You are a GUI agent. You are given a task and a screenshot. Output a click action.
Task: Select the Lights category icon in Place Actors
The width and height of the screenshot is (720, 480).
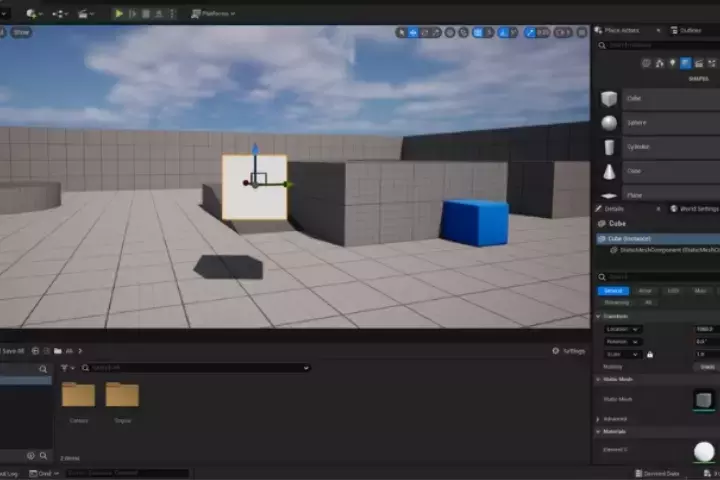[x=672, y=63]
